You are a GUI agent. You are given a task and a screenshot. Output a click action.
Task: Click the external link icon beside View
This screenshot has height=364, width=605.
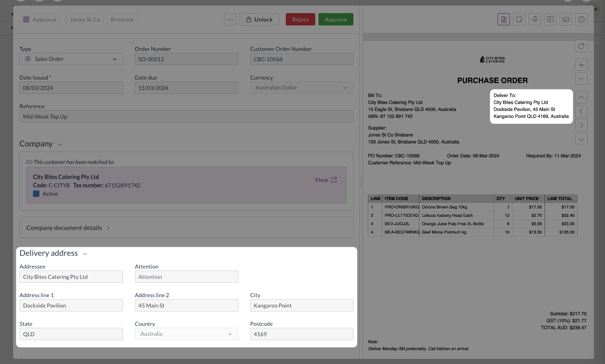334,180
